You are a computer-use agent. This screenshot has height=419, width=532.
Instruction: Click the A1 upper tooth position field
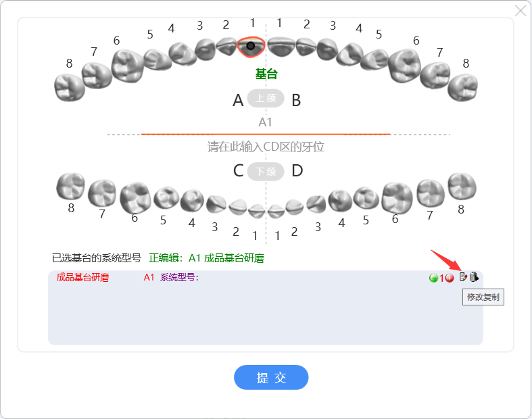pyautogui.click(x=266, y=122)
